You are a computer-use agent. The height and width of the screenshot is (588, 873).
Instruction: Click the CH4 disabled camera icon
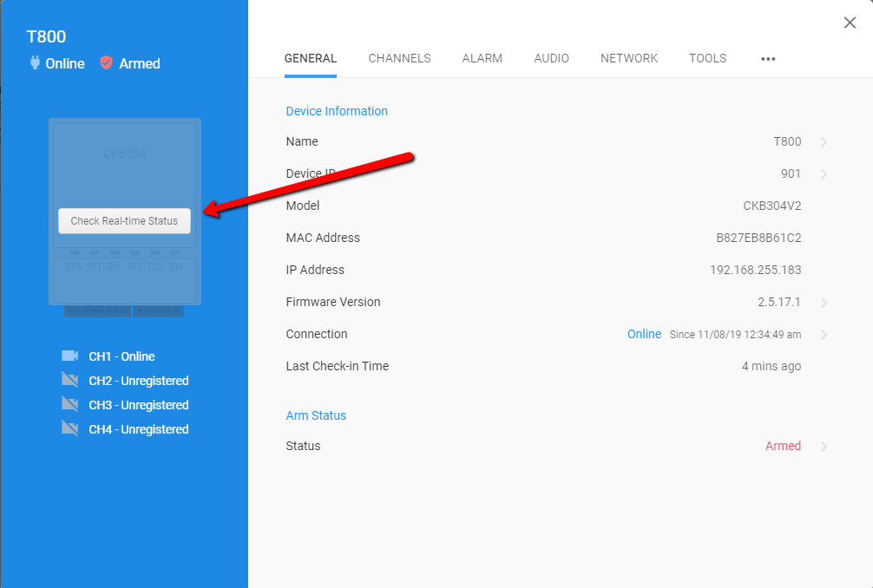point(69,428)
